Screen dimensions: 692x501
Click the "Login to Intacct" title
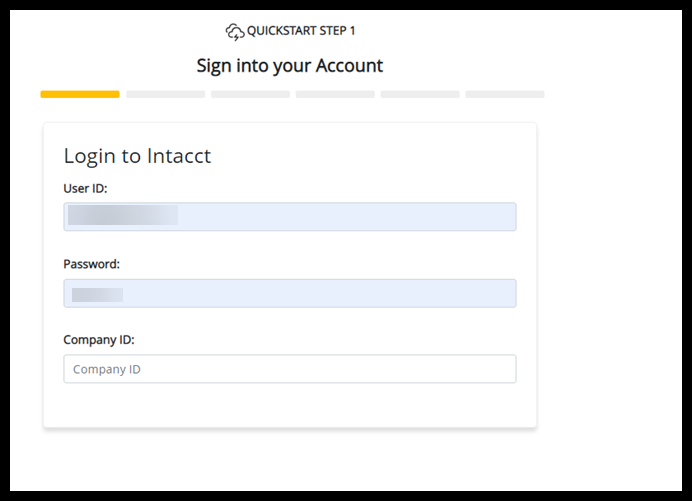pos(137,156)
